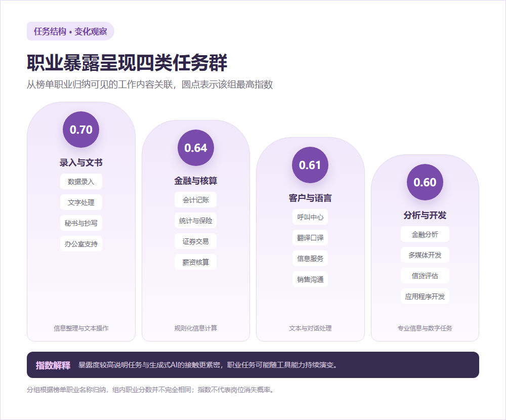Select the 分析与开发 group title
506x420 pixels.
tap(425, 216)
